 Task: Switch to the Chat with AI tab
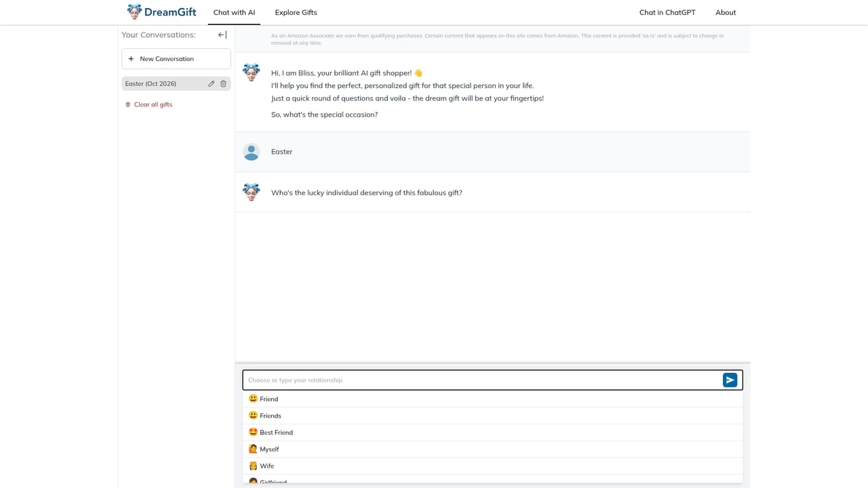[x=234, y=12]
